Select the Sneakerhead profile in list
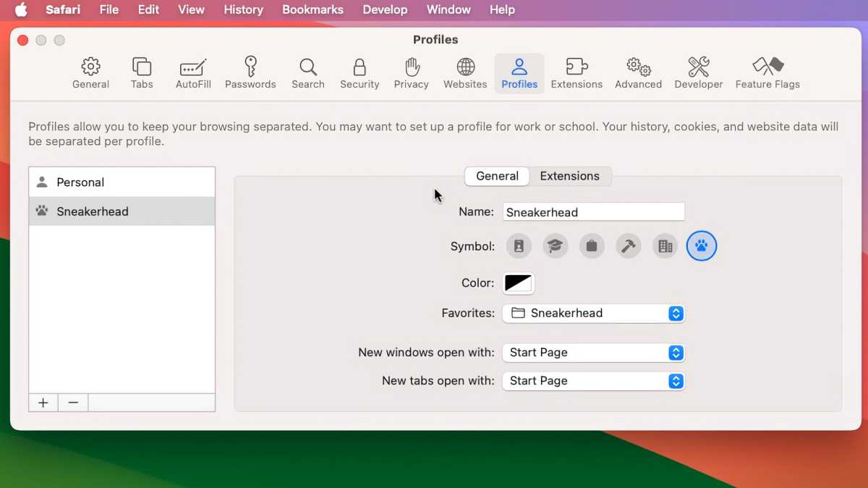The image size is (868, 488). pyautogui.click(x=122, y=211)
